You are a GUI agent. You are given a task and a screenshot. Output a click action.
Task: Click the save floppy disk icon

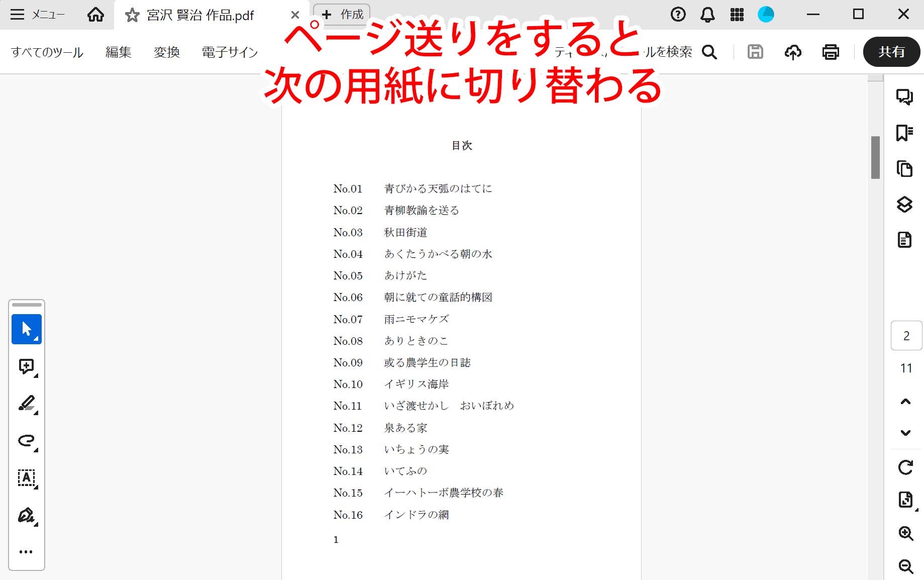[755, 52]
